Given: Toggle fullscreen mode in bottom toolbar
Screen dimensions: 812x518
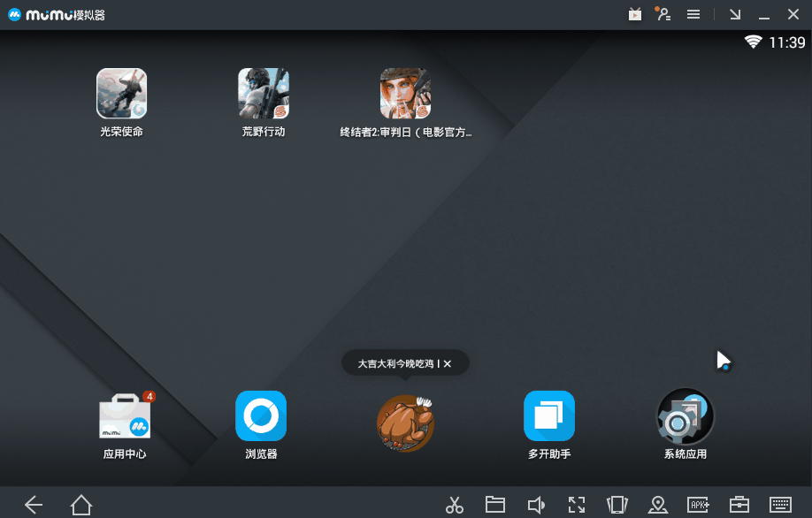Looking at the screenshot, I should click(577, 505).
